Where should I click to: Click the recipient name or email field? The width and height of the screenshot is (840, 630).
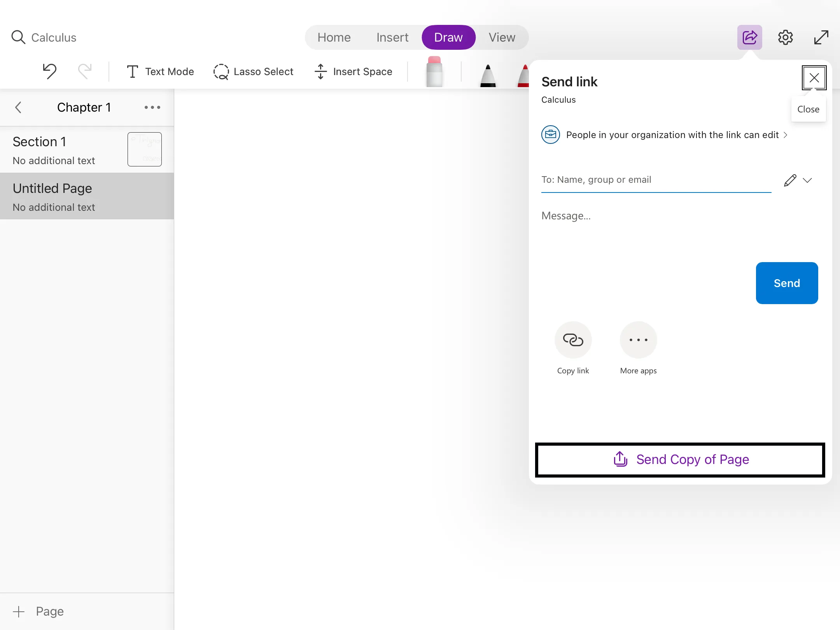point(656,180)
